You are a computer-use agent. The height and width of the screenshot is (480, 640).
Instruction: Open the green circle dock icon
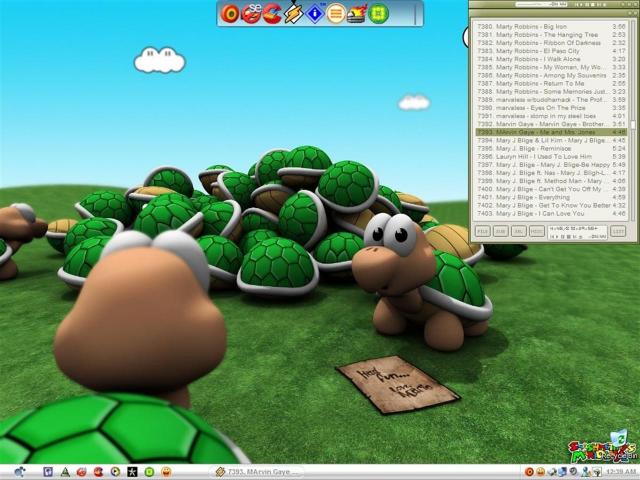(x=378, y=14)
